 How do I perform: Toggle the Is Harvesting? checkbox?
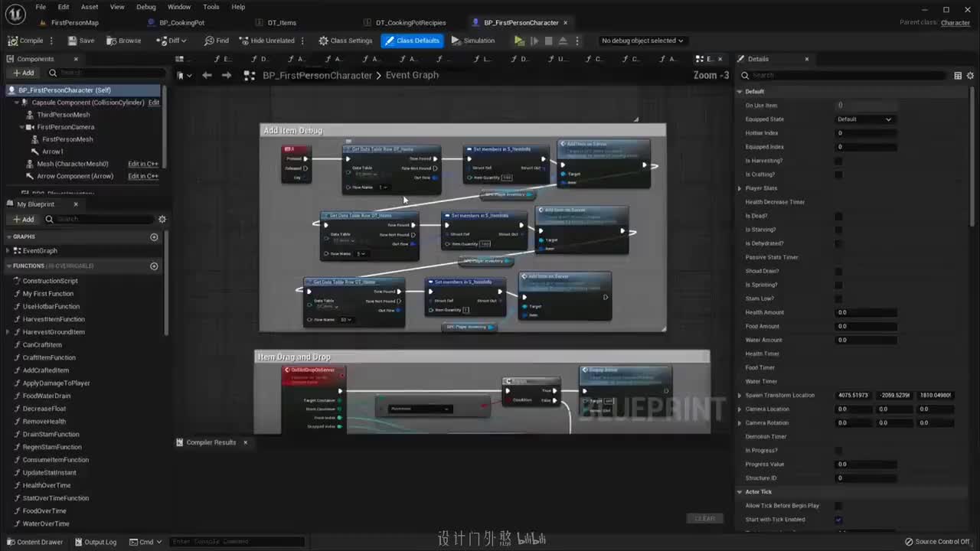[838, 161]
